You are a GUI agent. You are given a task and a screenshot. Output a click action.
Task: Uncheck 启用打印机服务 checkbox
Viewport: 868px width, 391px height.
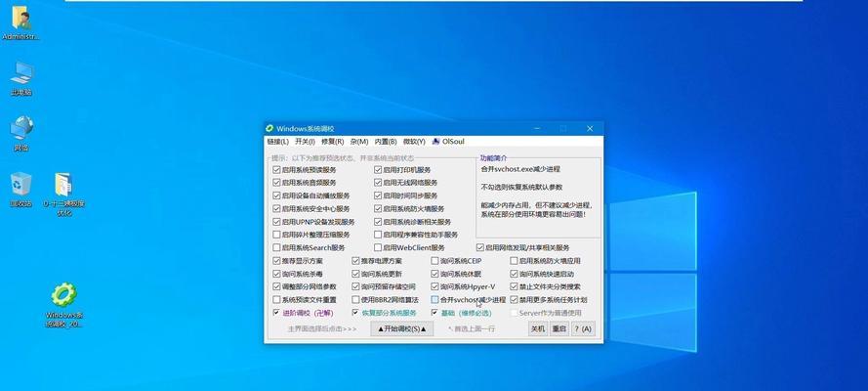(378, 169)
